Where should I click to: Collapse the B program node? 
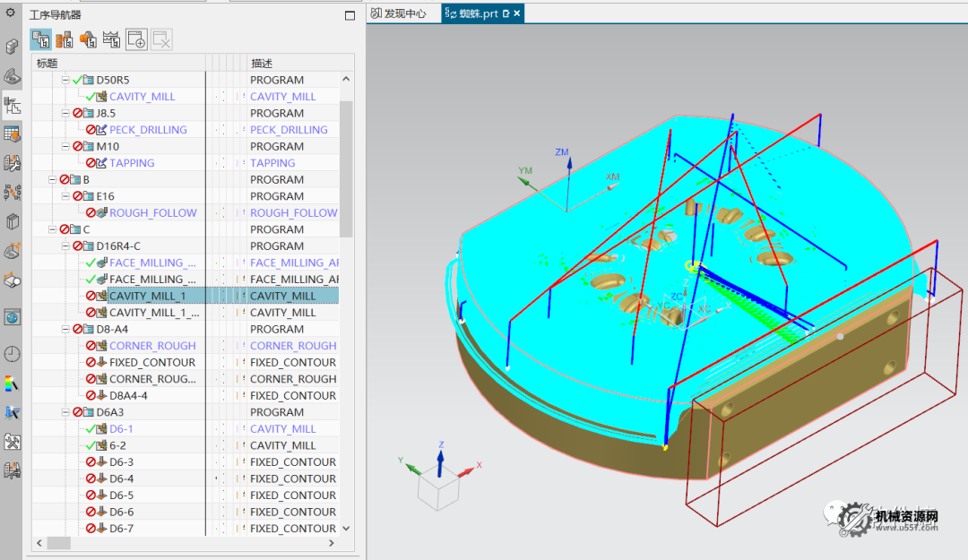[x=52, y=180]
